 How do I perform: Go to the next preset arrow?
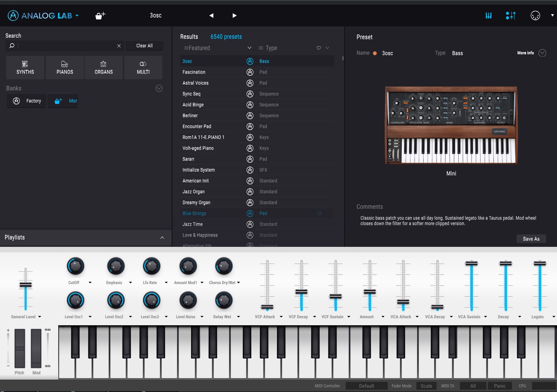coord(234,16)
